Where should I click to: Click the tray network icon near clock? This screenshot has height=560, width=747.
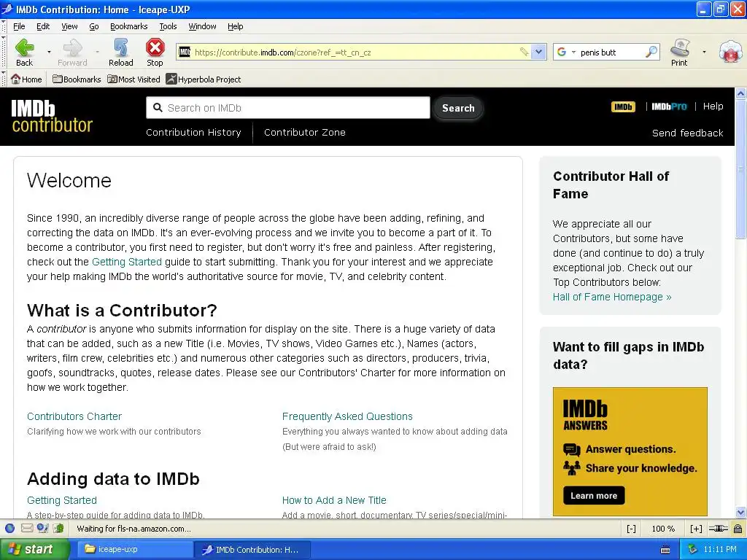pyautogui.click(x=692, y=550)
